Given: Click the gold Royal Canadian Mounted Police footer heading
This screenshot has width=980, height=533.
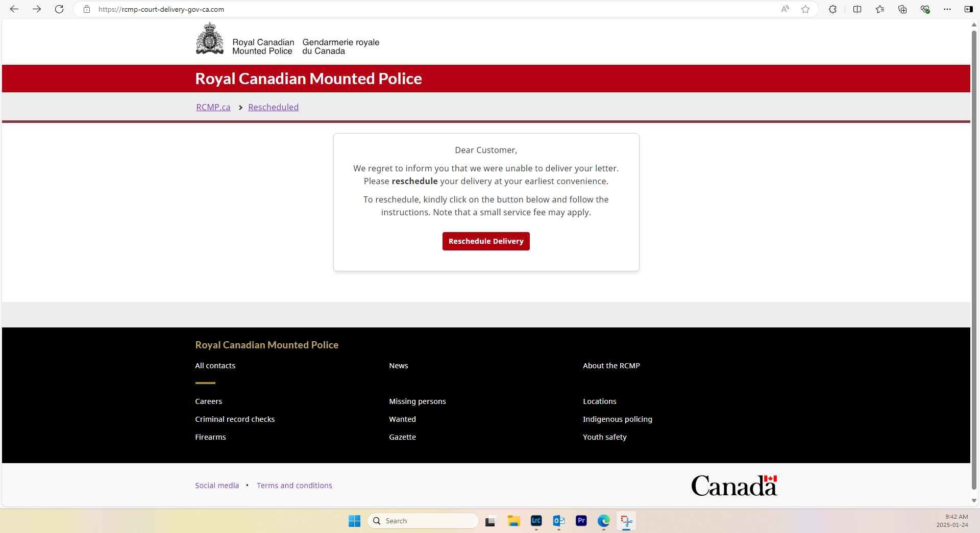Looking at the screenshot, I should [x=266, y=345].
